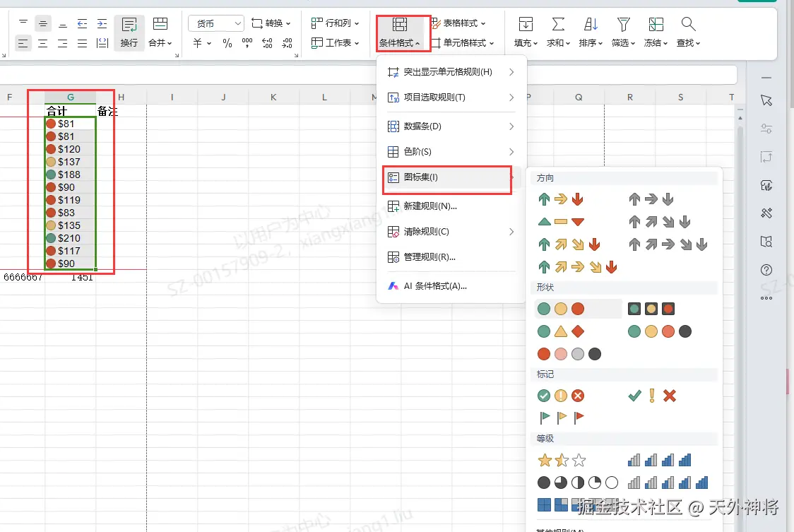
Task: Toggle center horizontal alignment
Action: [43, 43]
